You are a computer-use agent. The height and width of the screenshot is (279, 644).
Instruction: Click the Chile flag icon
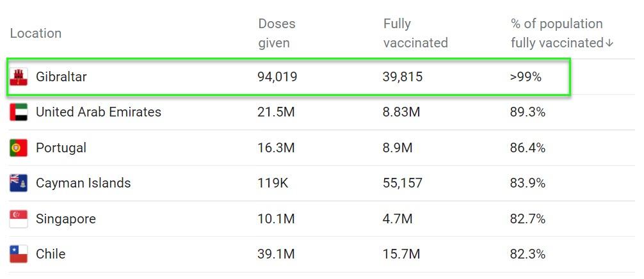pos(19,254)
